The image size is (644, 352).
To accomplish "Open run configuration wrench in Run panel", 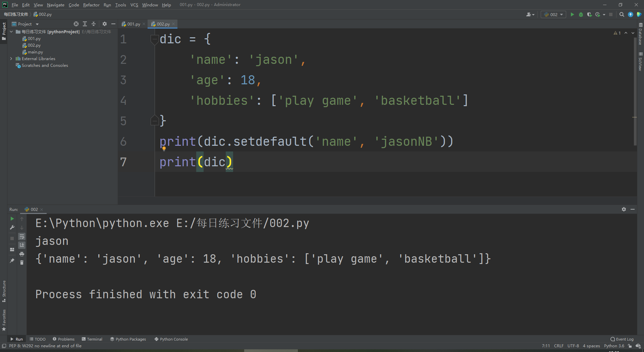I will [x=12, y=228].
